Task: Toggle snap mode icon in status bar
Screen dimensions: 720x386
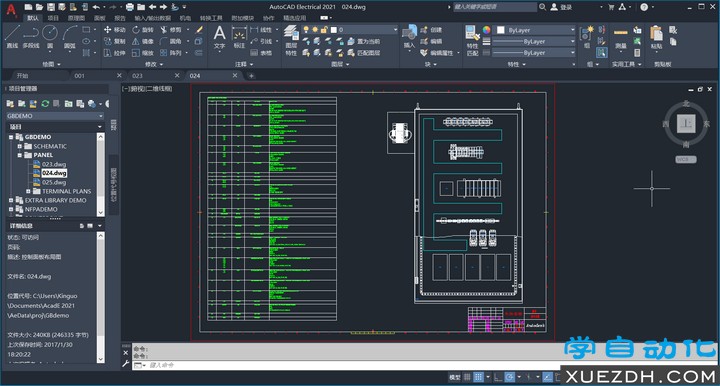Action: (478, 377)
